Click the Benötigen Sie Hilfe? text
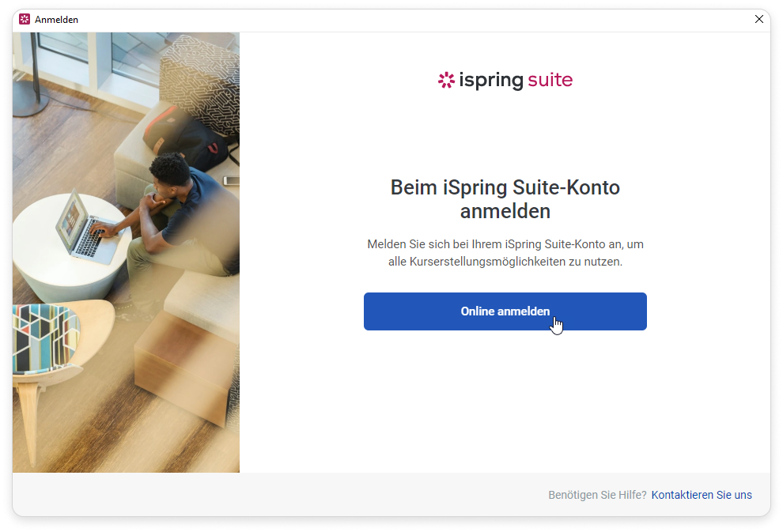This screenshot has width=783, height=532. click(x=597, y=495)
